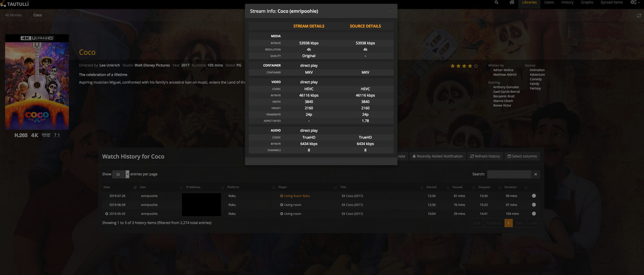This screenshot has height=275, width=644.
Task: Click 53938 kbps stream bitrate value
Action: (x=309, y=43)
